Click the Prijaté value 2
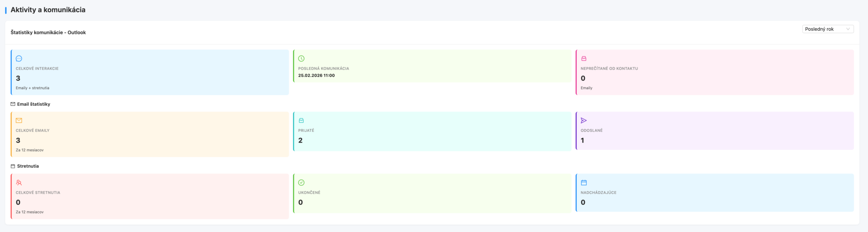 [x=300, y=141]
